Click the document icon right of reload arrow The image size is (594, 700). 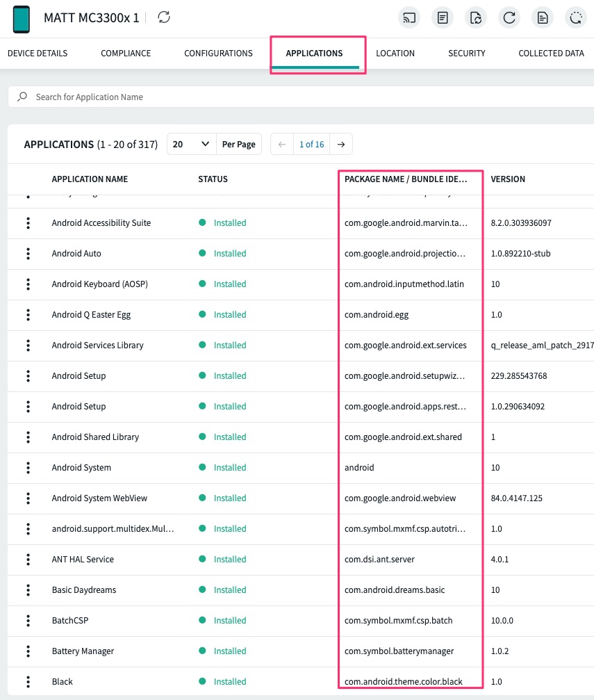coord(543,18)
